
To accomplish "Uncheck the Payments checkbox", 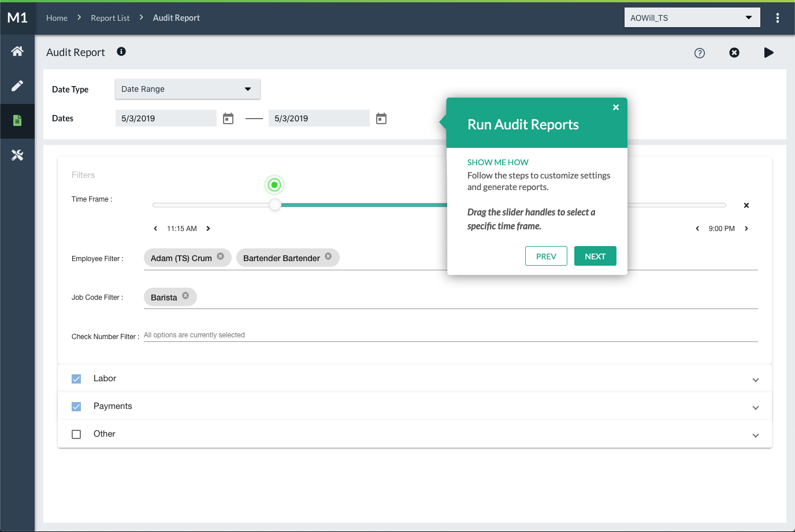I will tap(76, 407).
